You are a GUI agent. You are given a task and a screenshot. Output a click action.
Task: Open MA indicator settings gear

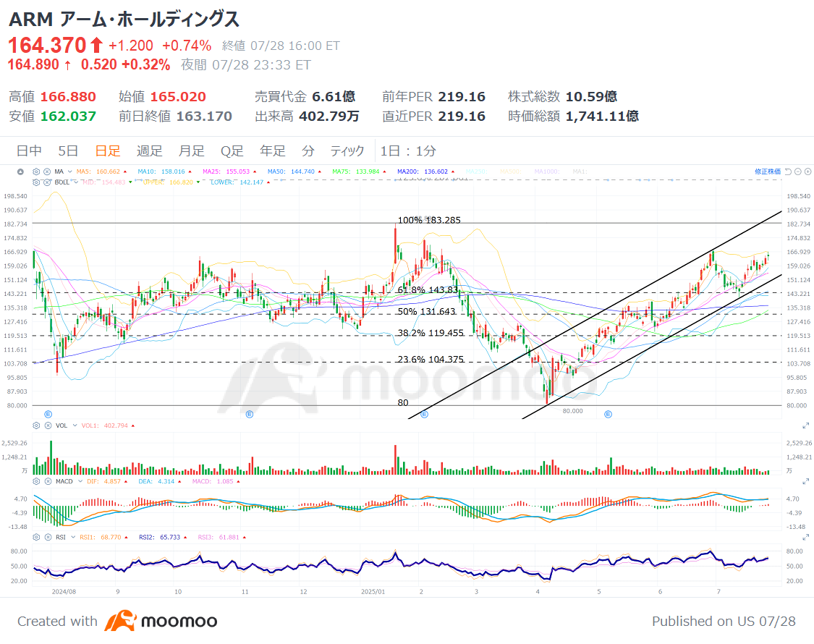click(36, 171)
